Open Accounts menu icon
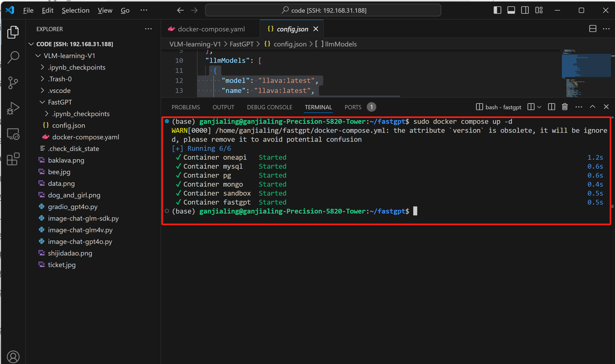The height and width of the screenshot is (364, 615). (x=13, y=357)
